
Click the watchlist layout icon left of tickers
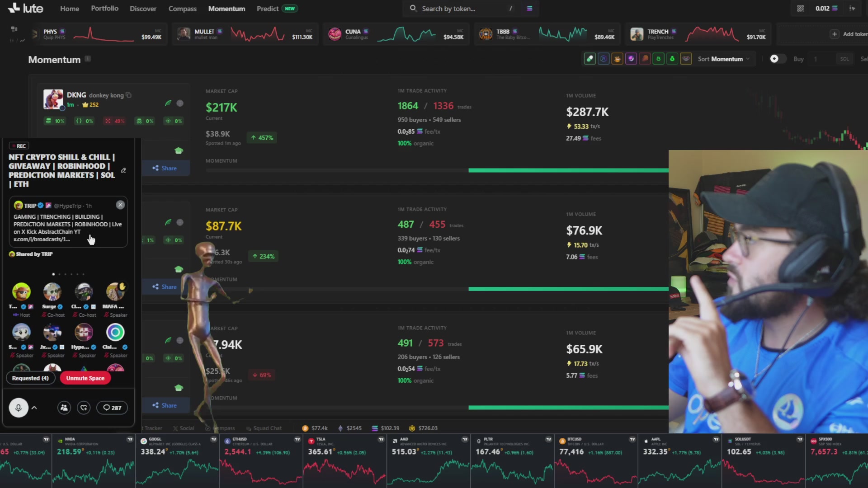point(14,29)
